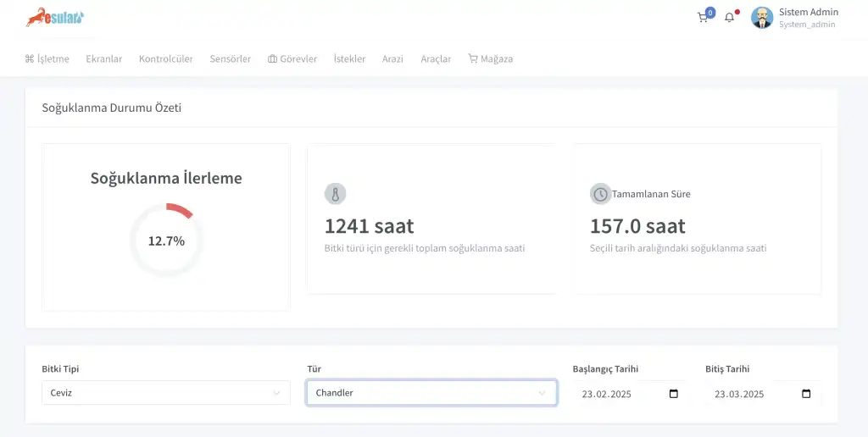Open the notification bell

click(729, 18)
